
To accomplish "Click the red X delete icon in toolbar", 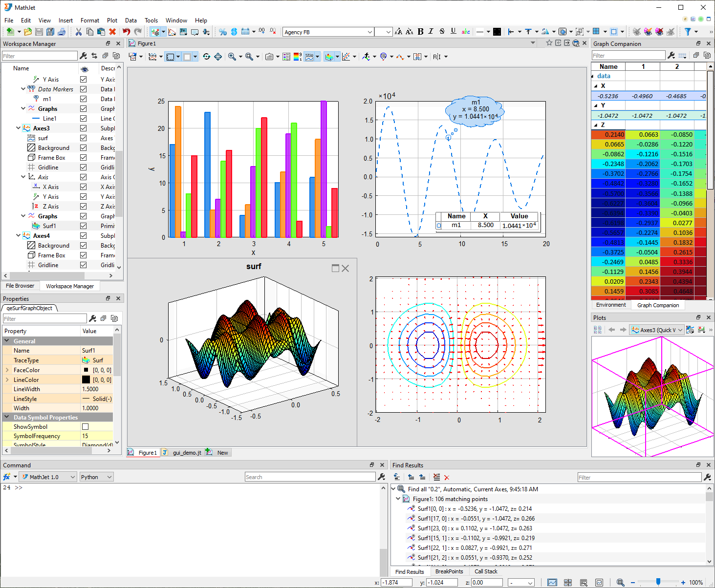I will coord(112,32).
